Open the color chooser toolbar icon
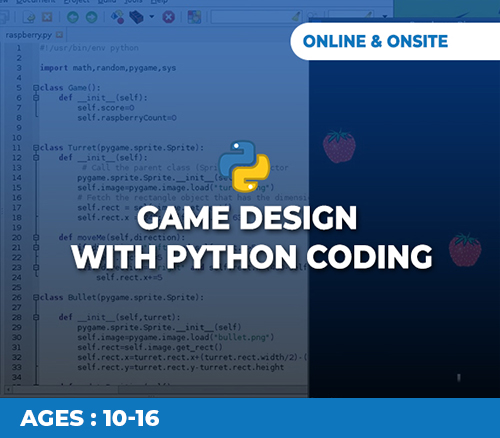Image resolution: width=500 pixels, height=438 pixels. click(x=194, y=17)
